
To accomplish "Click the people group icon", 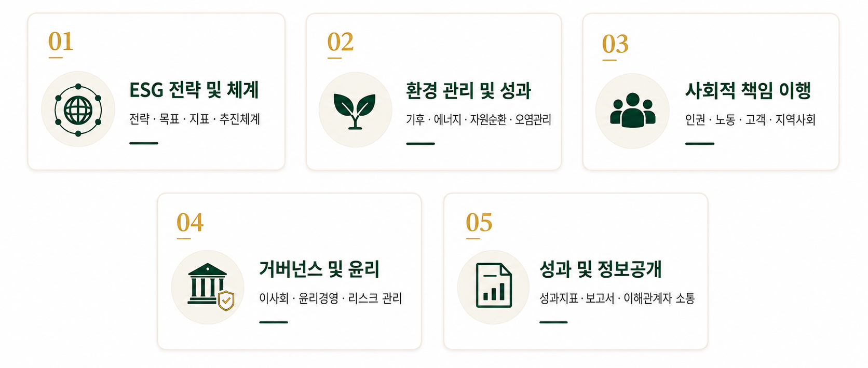I will [632, 110].
